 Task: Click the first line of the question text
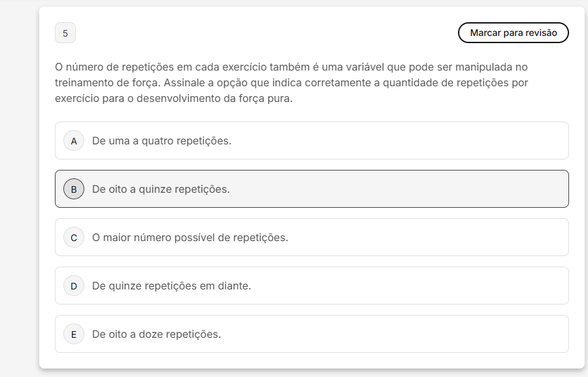291,67
